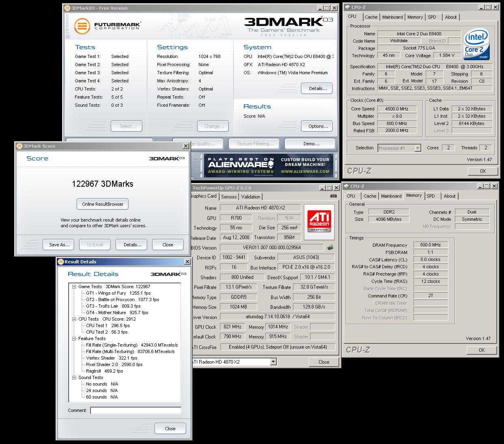504x444 pixels.
Task: Collapse the CPU Tests tree node
Action: 74,319
